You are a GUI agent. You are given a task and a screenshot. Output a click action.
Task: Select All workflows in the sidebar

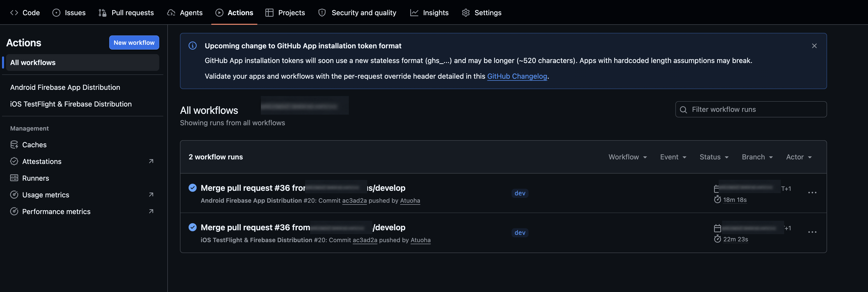[x=83, y=62]
